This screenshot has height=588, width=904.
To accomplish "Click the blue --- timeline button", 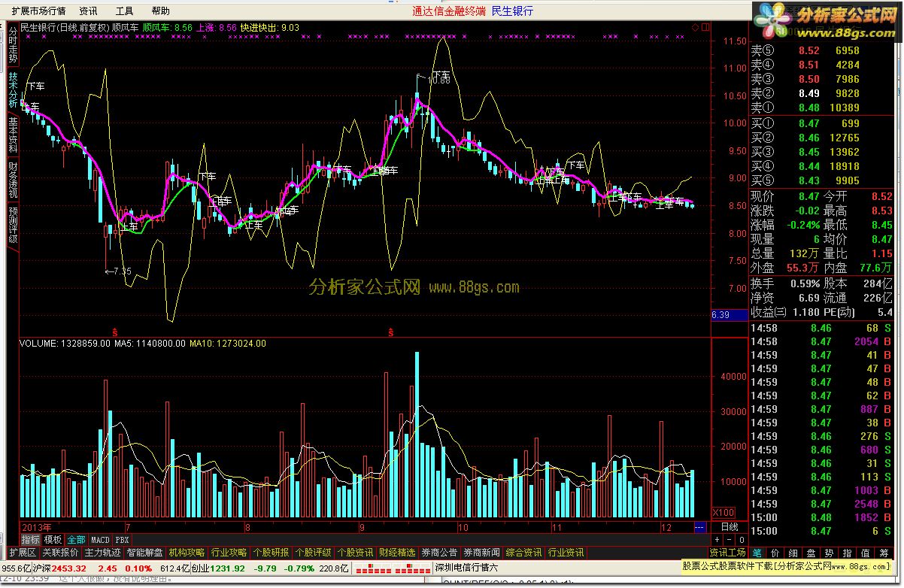I will pyautogui.click(x=700, y=526).
